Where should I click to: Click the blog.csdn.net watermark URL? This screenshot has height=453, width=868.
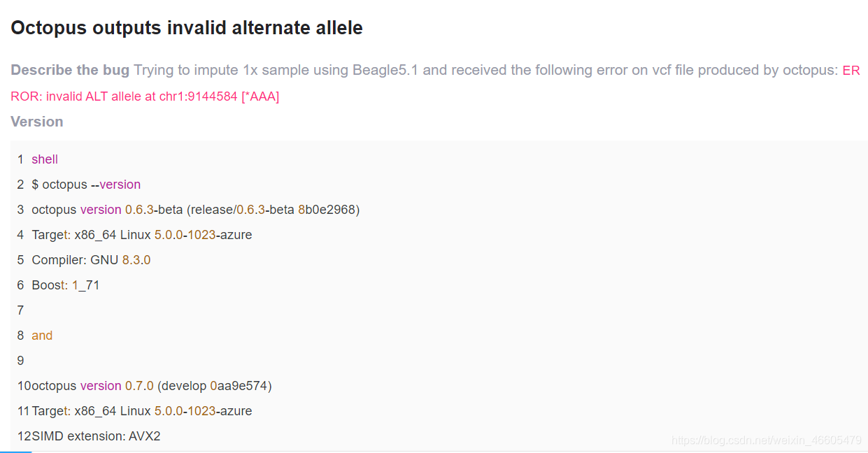tap(767, 440)
